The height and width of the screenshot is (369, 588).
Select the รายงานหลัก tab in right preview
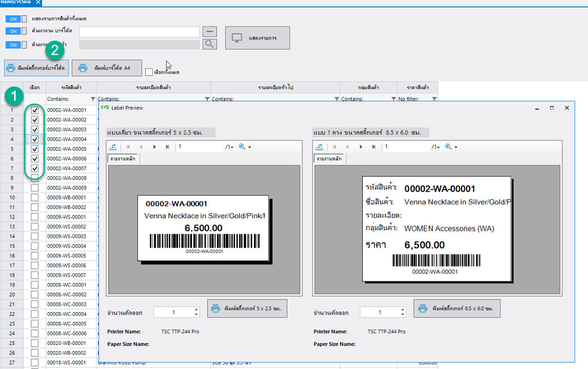(329, 159)
